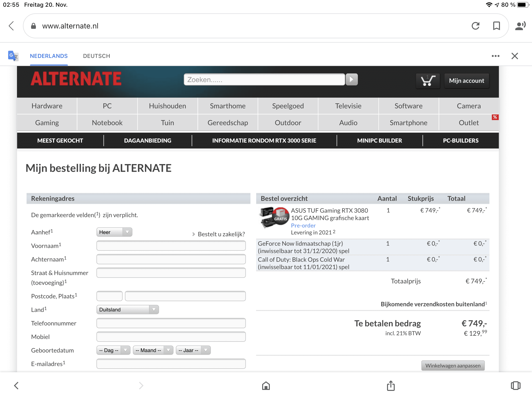This screenshot has height=399, width=532.
Task: Open the Audio category
Action: click(x=348, y=123)
